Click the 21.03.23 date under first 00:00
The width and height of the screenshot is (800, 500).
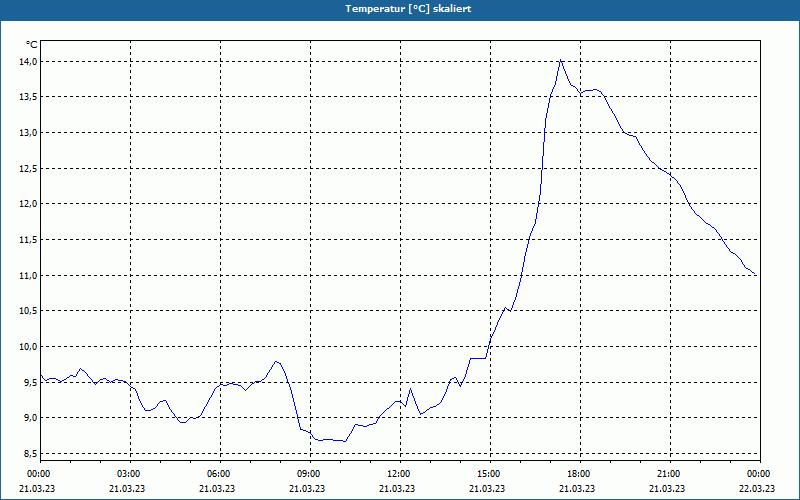37,489
